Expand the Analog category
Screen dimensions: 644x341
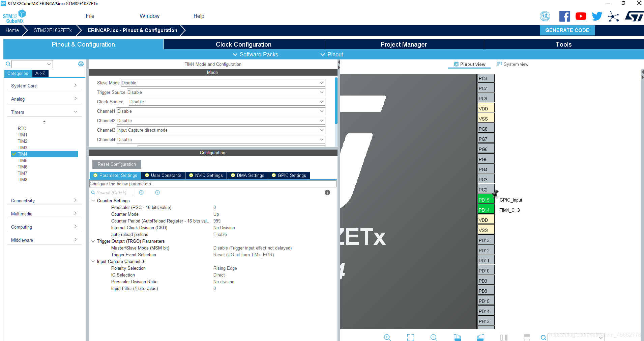tap(44, 99)
